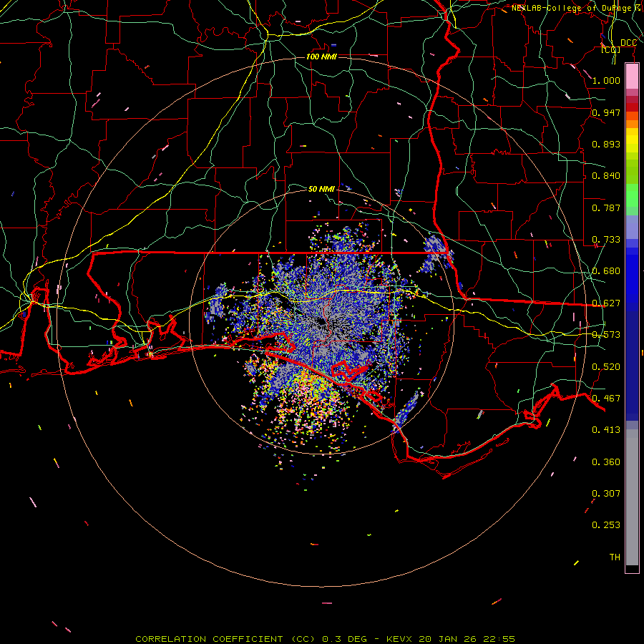Screen dimensions: 644x644
Task: Click the 0.520 scale value
Action: tap(606, 367)
